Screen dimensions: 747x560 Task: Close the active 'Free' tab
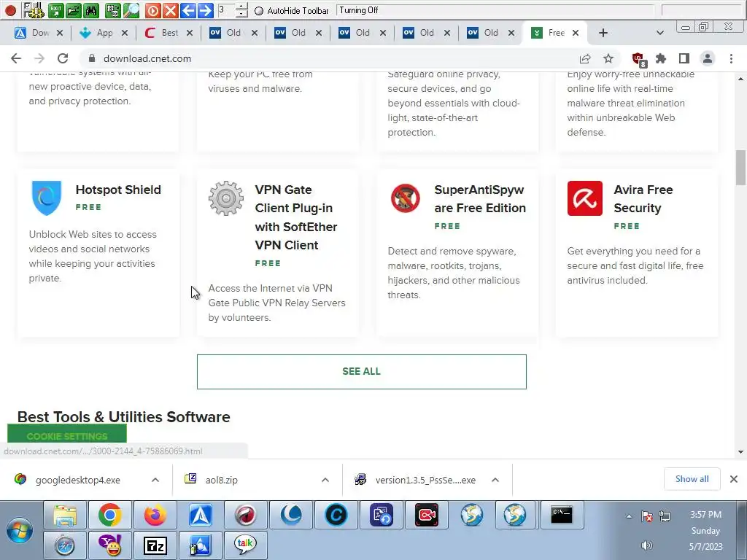click(x=576, y=33)
